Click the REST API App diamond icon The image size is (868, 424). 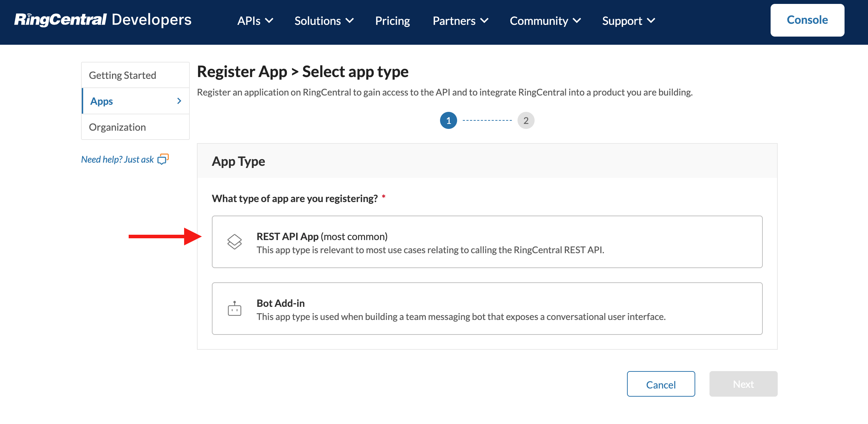tap(235, 241)
